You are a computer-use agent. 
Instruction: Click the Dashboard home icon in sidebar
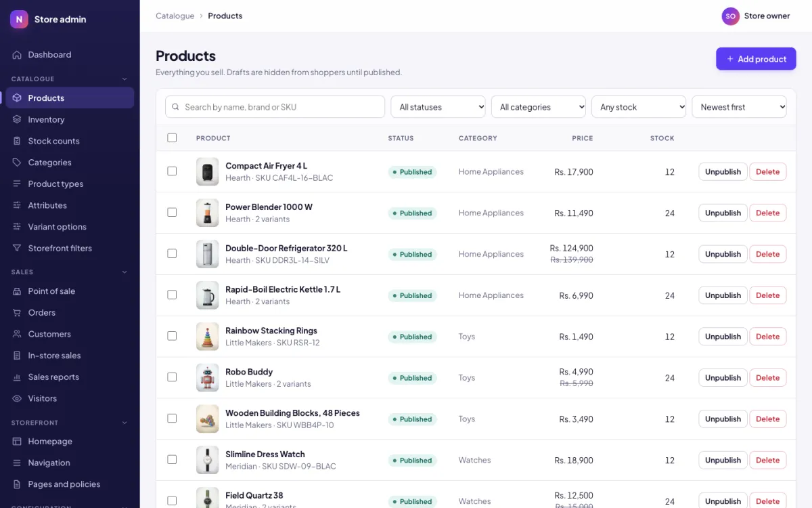tap(17, 55)
